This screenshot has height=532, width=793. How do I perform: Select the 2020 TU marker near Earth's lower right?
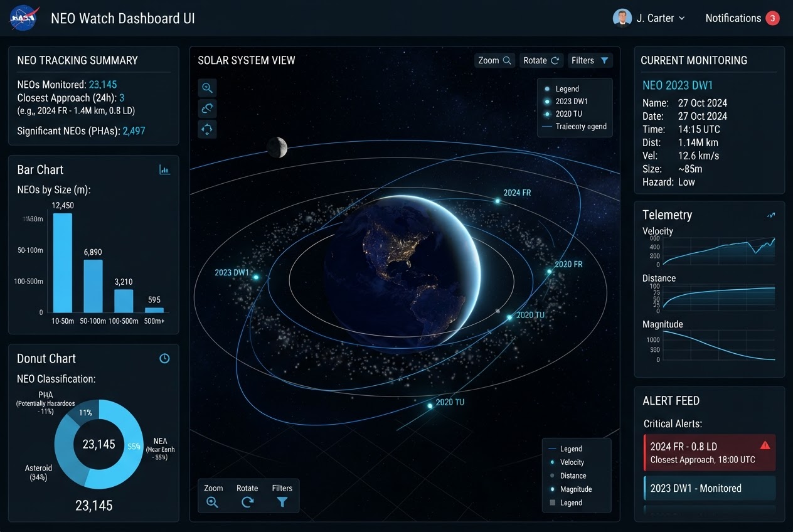(x=509, y=317)
